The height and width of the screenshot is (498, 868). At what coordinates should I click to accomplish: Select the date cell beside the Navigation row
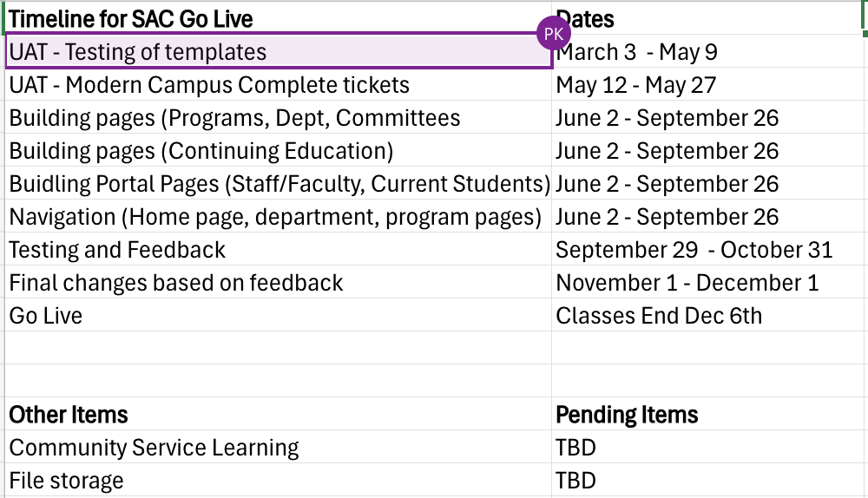point(667,217)
